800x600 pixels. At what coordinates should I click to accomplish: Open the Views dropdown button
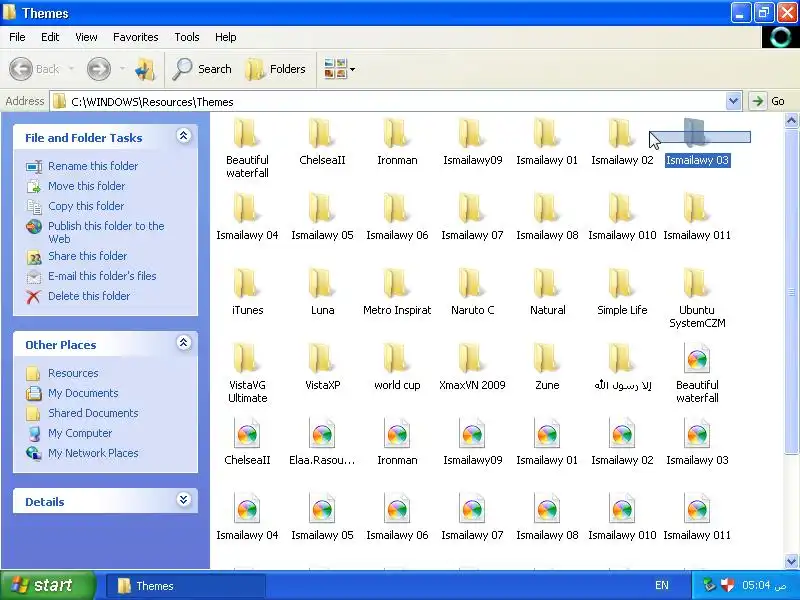(x=339, y=69)
